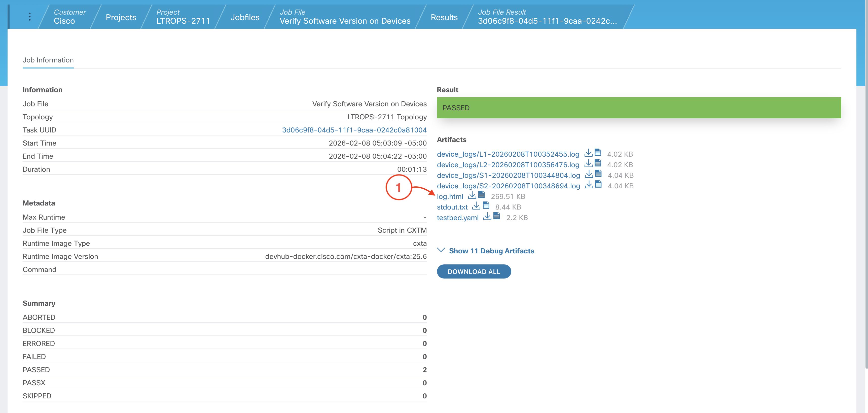The height and width of the screenshot is (413, 868).
Task: Navigate to Results breadcrumb
Action: (x=444, y=17)
